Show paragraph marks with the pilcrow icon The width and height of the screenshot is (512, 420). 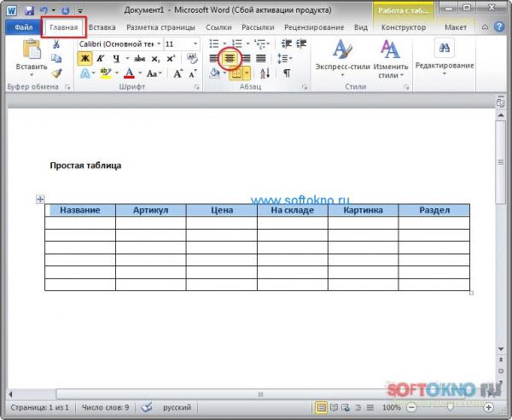[x=287, y=73]
